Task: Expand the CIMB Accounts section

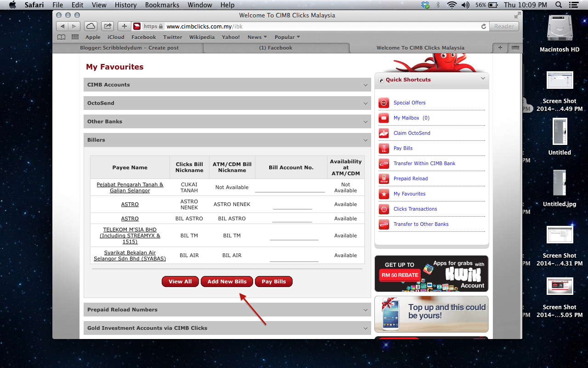Action: [227, 85]
